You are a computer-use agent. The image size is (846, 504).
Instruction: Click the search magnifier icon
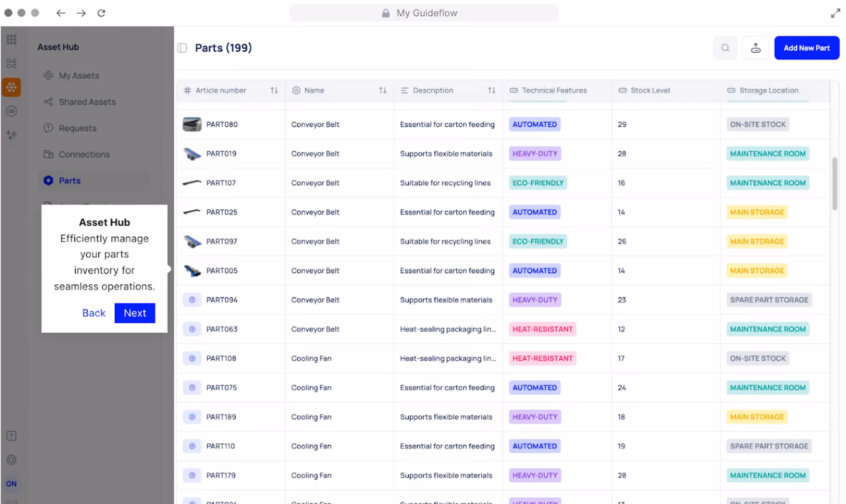(725, 48)
